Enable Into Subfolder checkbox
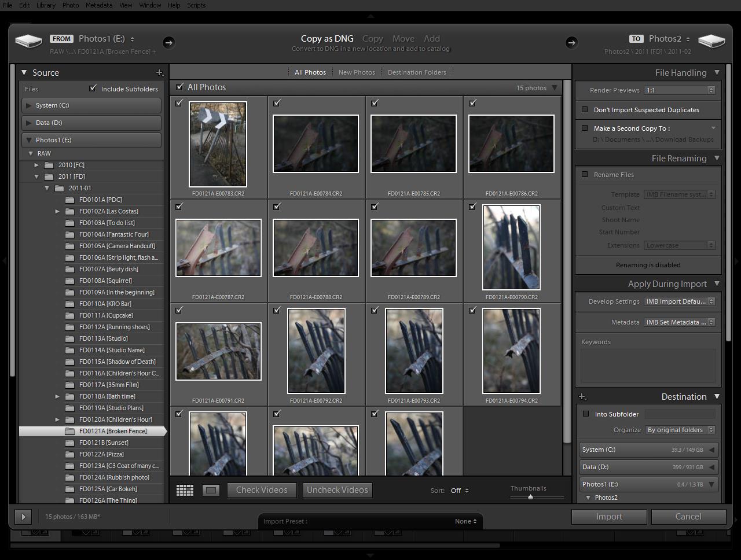The height and width of the screenshot is (560, 741). coord(586,414)
